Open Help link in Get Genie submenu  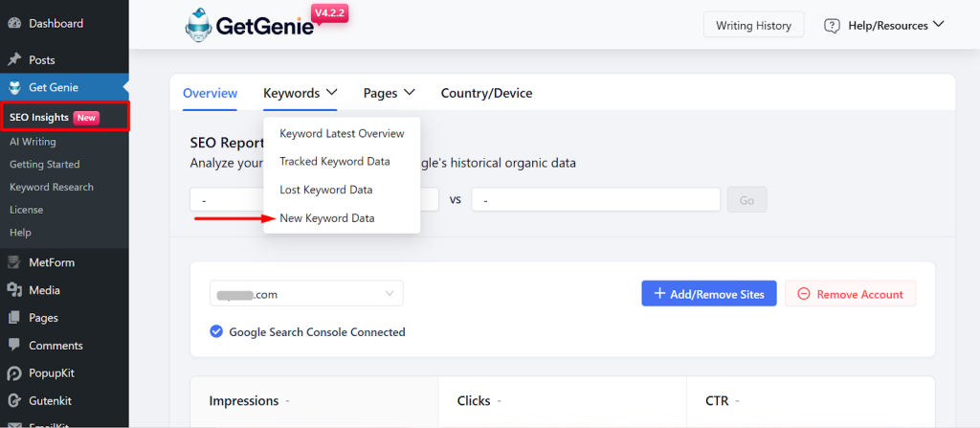pos(20,232)
